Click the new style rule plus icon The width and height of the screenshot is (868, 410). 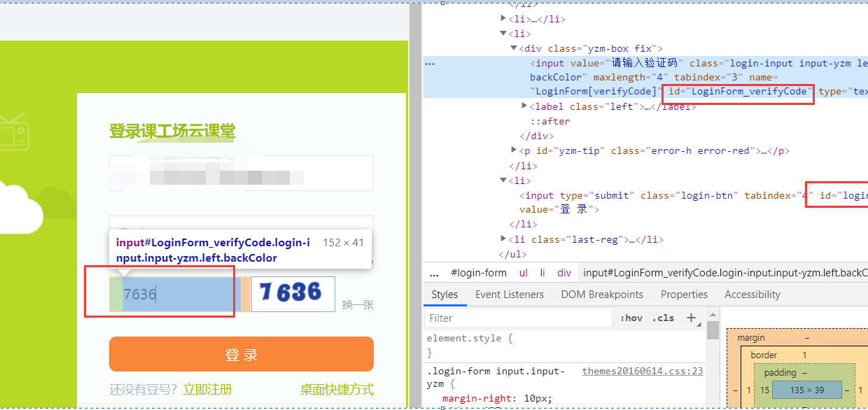691,318
